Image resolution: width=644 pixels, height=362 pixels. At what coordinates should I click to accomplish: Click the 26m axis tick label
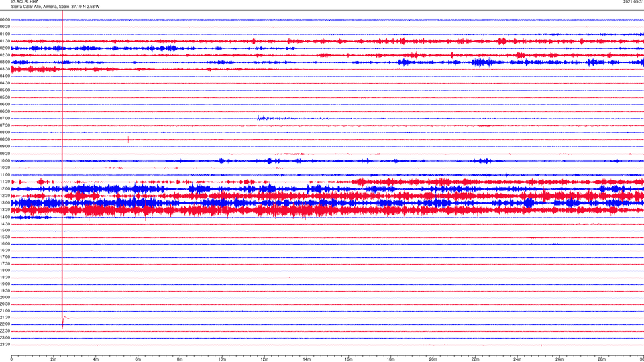coord(559,359)
